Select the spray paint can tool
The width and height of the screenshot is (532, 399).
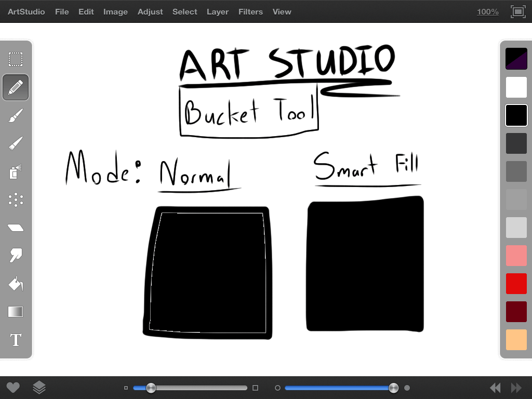16,171
